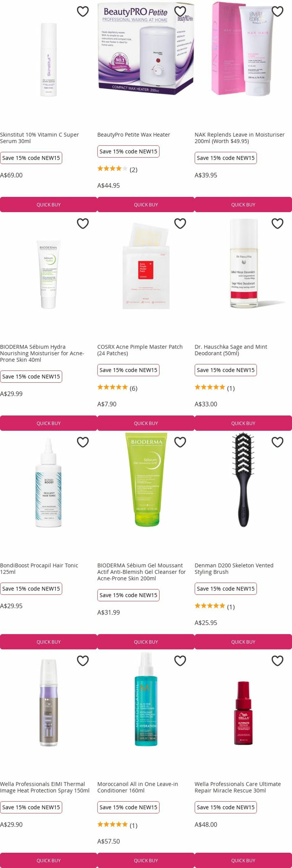292x868 pixels.
Task: Quick buy the COSRX Acne Pimple Patch
Action: 146,423
